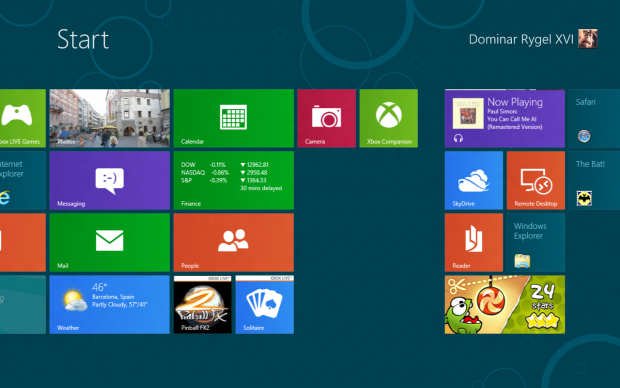Screen dimensions: 620x388
Task: Open the SkyDrive tile
Action: pos(474,180)
